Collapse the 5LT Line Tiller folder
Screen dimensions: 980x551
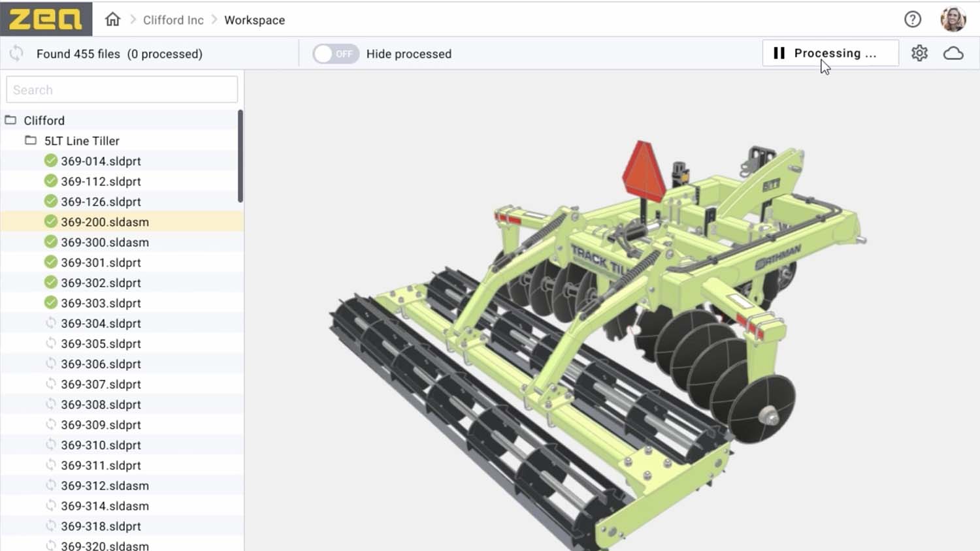click(x=31, y=140)
